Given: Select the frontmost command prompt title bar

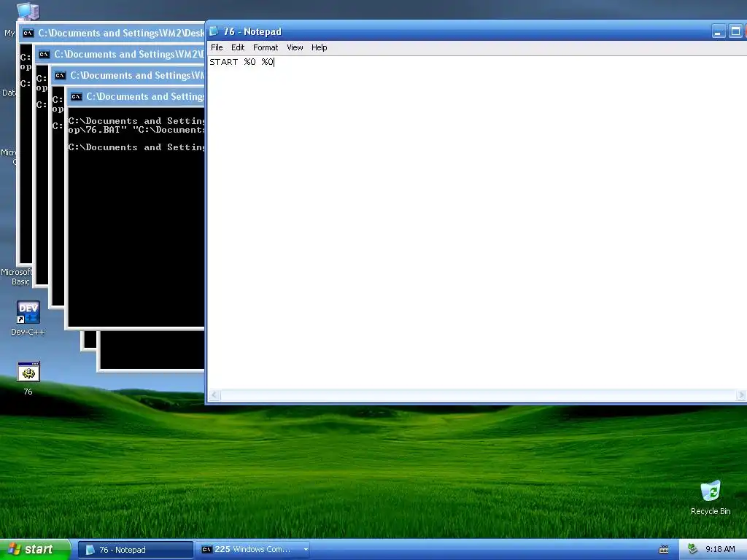Looking at the screenshot, I should 136,97.
